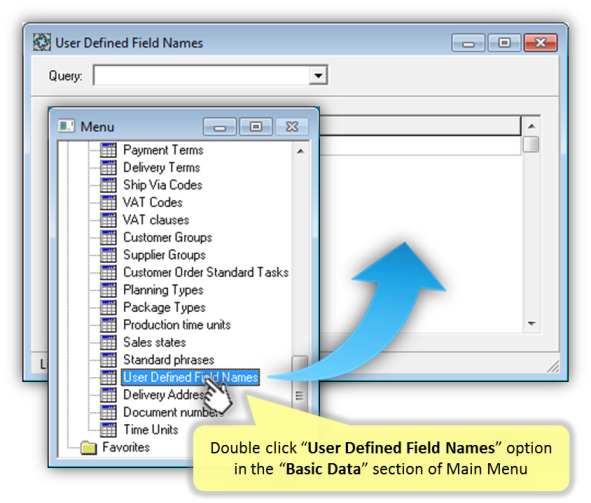Screen dimensions: 591x503
Task: Select the highlighted User Defined Field Names item
Action: pos(190,377)
